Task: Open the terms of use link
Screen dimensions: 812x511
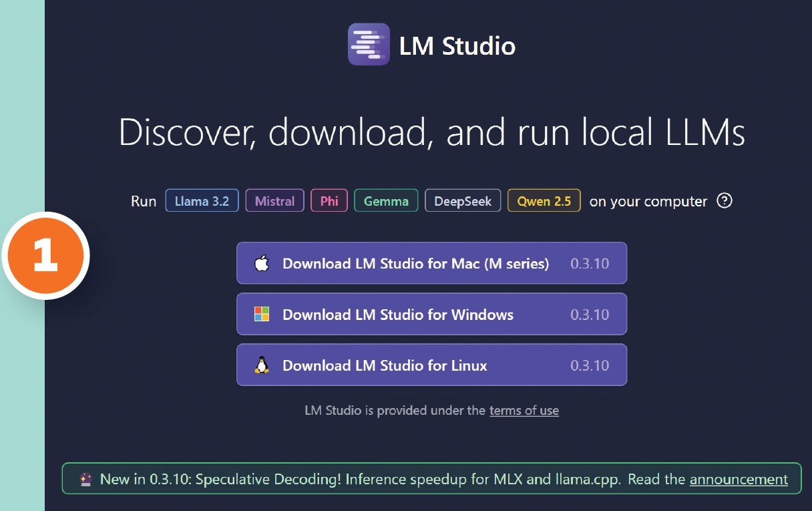Action: [524, 410]
